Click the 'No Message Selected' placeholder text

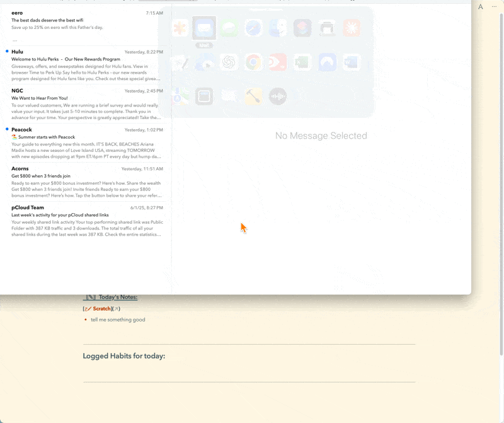point(321,136)
